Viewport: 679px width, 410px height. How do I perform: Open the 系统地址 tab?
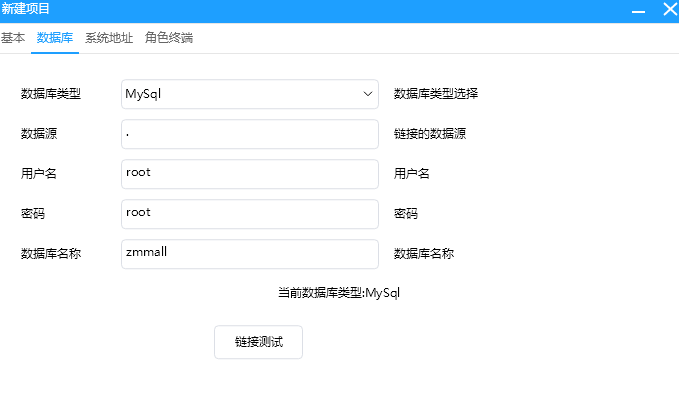coord(109,38)
